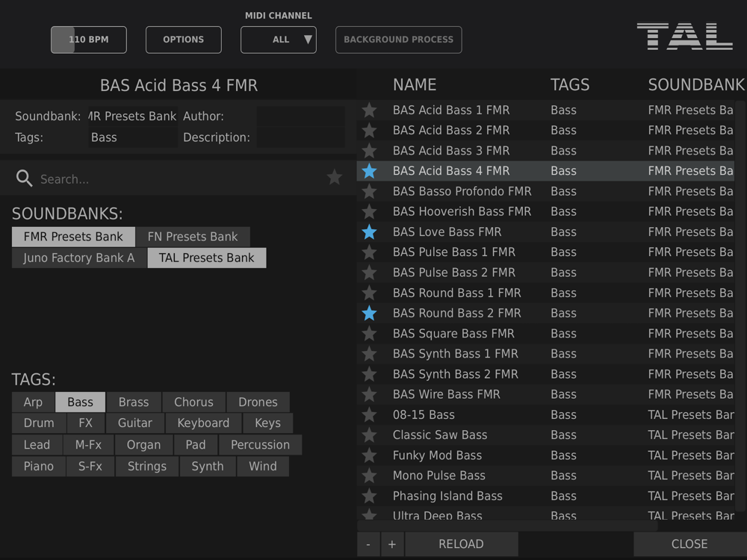The height and width of the screenshot is (560, 747).
Task: Click the preset list horizontal scrollbar
Action: (x=507, y=526)
